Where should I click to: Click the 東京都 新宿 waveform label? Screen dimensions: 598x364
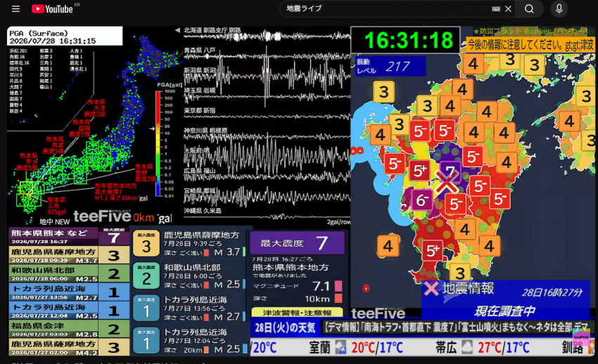(200, 110)
